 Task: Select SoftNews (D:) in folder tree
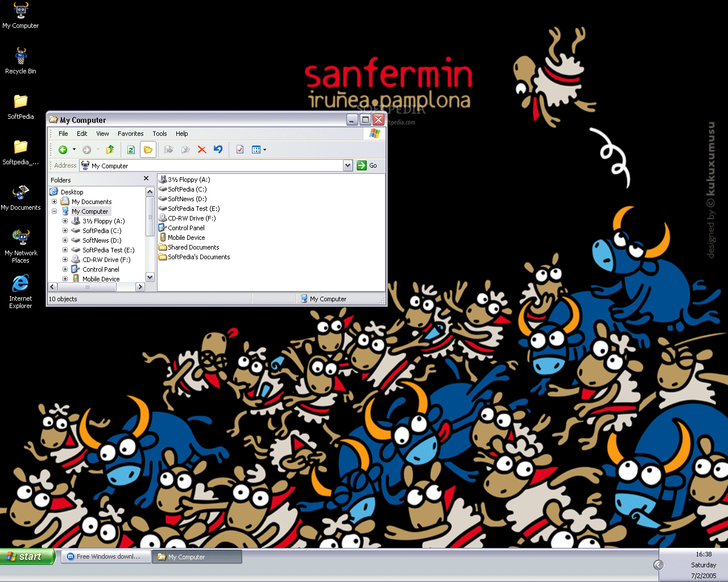click(x=102, y=240)
